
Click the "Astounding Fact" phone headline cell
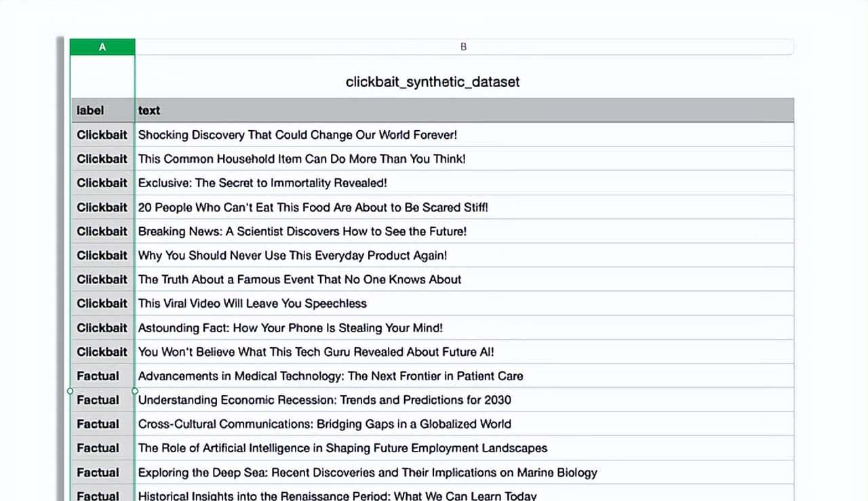[x=290, y=328]
